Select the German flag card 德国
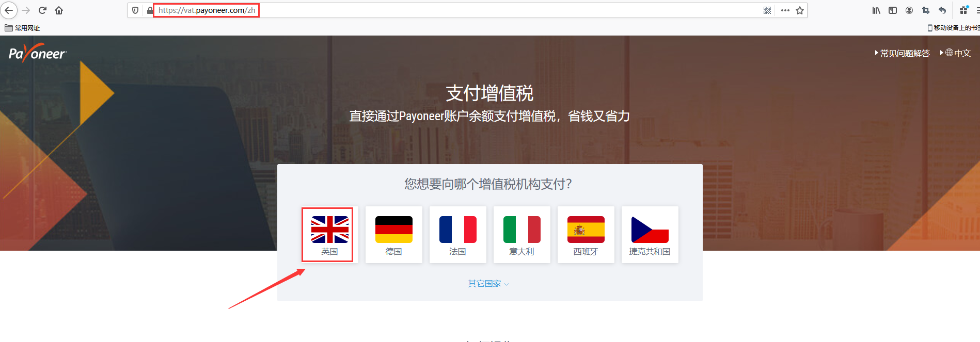This screenshot has height=342, width=980. (x=394, y=235)
